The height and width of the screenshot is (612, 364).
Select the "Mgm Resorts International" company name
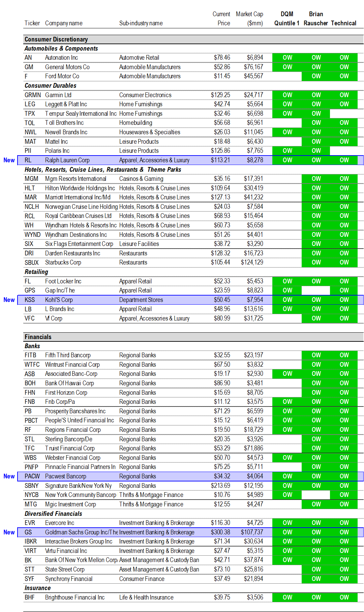76,179
